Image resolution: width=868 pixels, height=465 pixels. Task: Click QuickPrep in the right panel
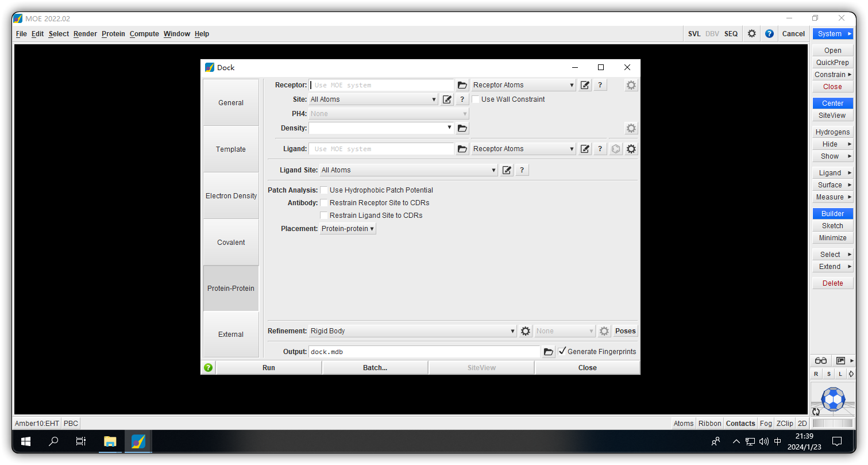832,63
